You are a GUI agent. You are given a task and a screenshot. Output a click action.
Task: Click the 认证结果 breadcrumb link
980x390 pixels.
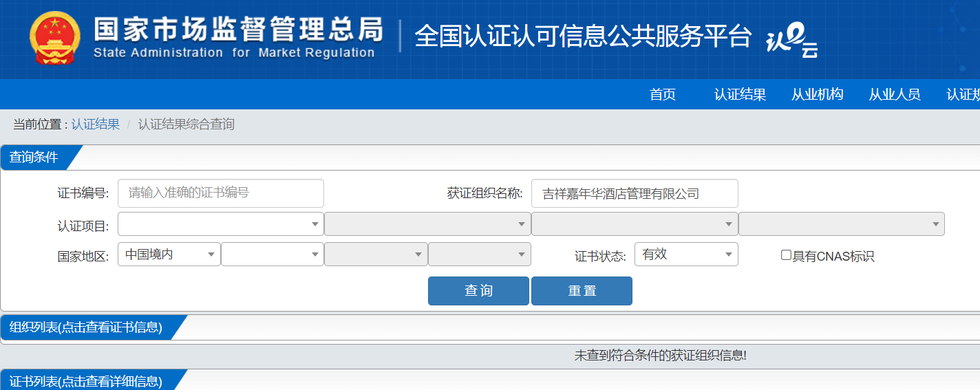pyautogui.click(x=96, y=124)
